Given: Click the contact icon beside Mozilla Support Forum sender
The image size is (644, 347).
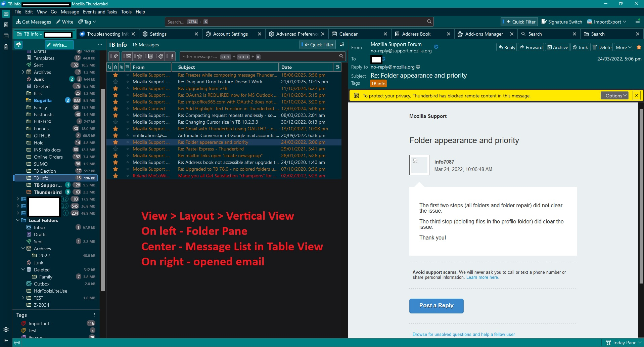Looking at the screenshot, I should (436, 47).
